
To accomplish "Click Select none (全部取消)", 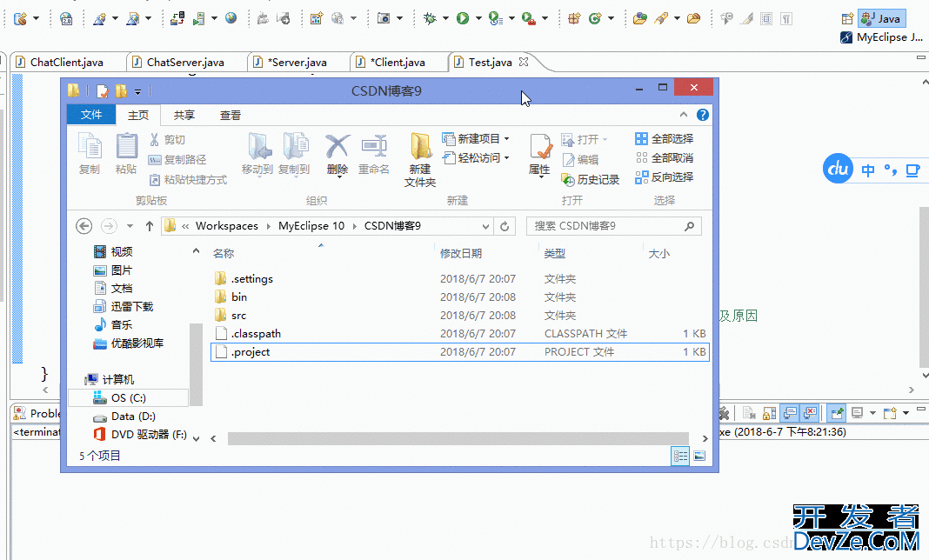I will coord(665,157).
